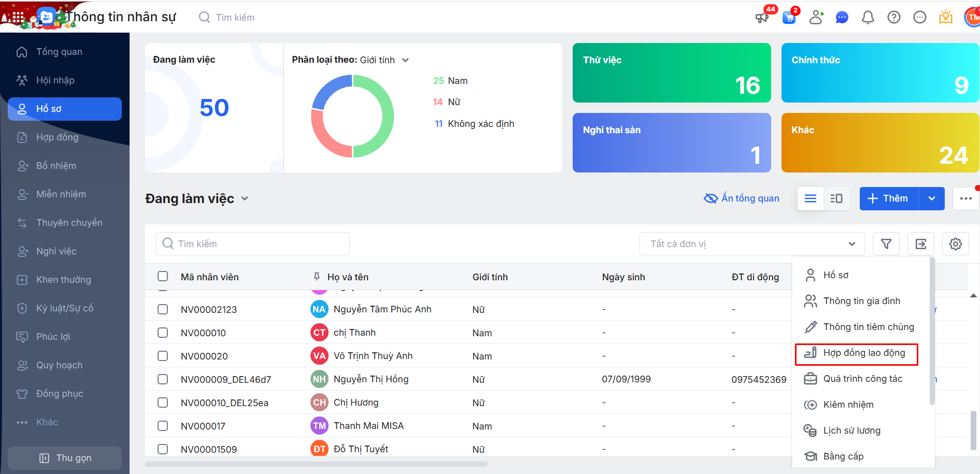Click the employee list search field

(x=252, y=244)
